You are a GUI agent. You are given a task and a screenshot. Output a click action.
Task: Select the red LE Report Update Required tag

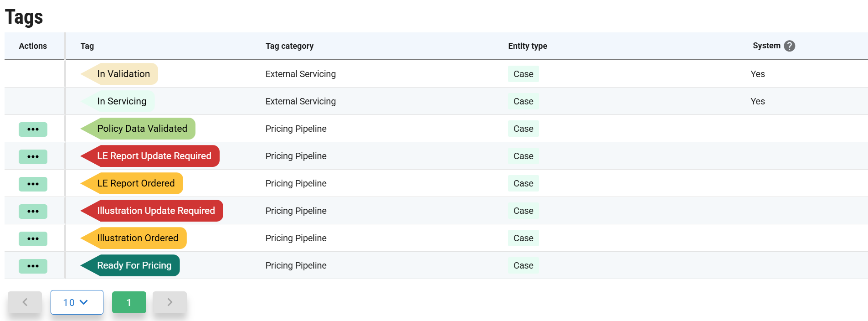[154, 156]
